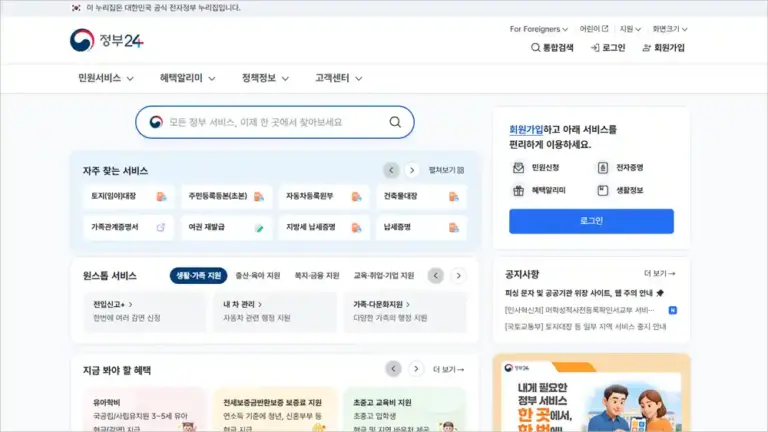Open the 건축물대장 service
The image size is (768, 432).
pos(421,196)
